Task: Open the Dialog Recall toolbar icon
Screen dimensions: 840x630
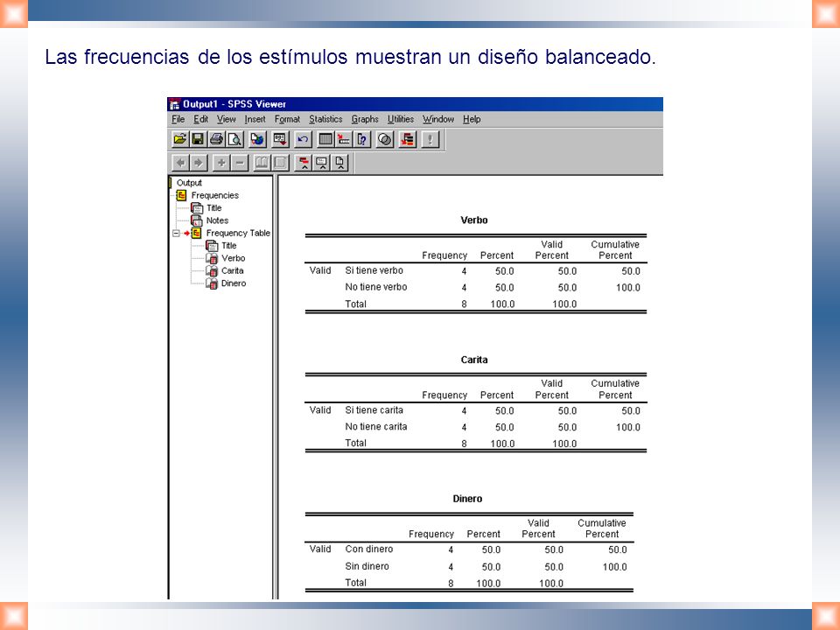Action: click(280, 139)
